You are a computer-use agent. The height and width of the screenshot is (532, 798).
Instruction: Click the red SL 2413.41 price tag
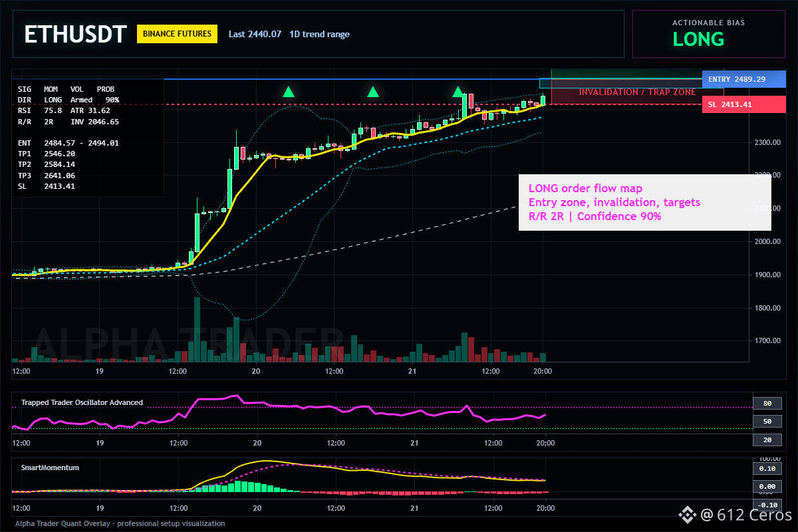click(743, 104)
